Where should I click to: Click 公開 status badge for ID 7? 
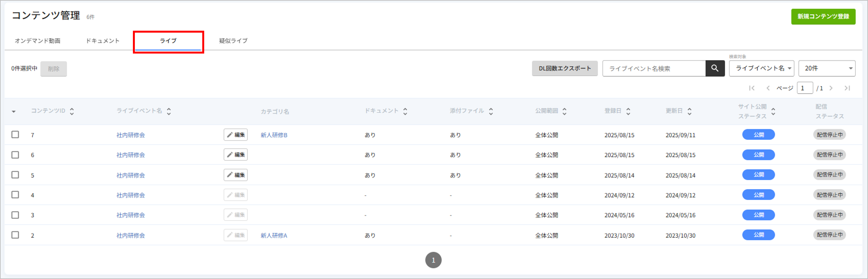coord(759,135)
